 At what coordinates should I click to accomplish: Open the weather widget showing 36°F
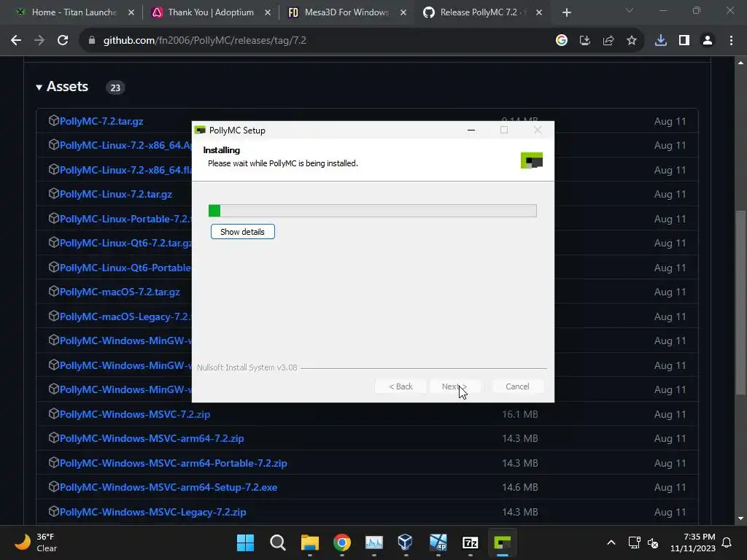coord(36,542)
